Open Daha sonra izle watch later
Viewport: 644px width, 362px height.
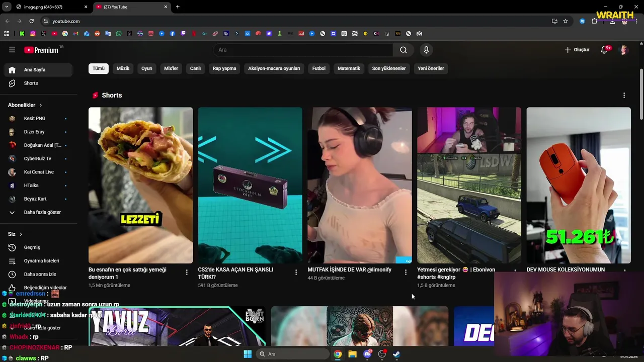[38, 275]
